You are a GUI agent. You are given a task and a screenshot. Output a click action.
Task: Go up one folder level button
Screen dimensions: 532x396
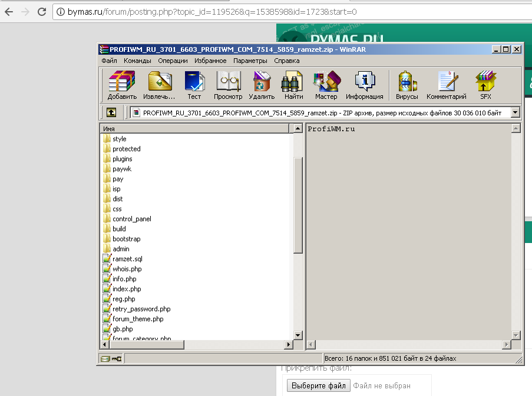(111, 112)
